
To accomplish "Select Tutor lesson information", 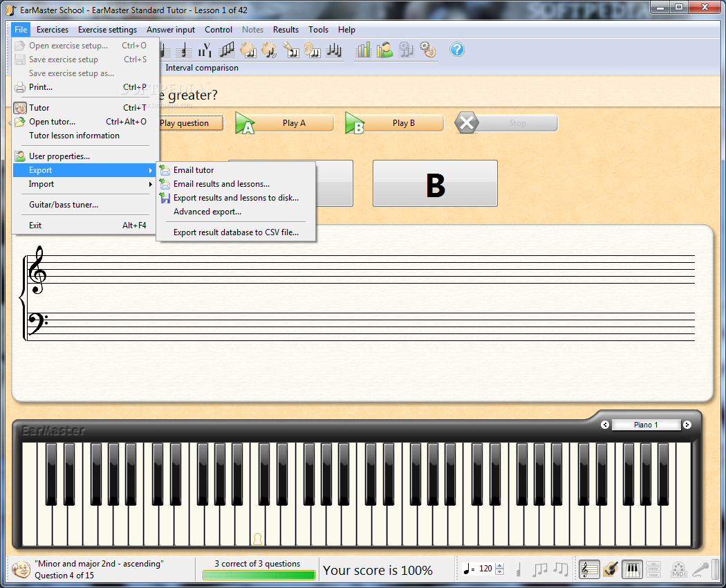I will (84, 136).
